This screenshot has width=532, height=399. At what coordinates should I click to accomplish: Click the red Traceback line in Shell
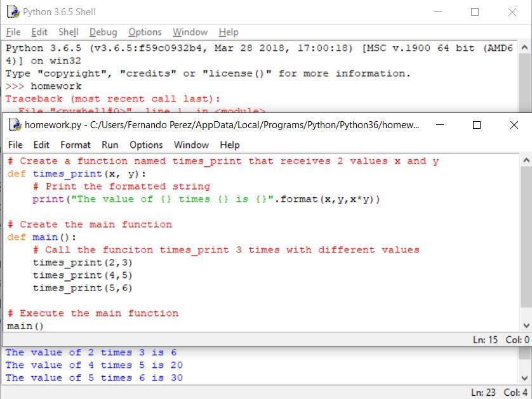[112, 99]
